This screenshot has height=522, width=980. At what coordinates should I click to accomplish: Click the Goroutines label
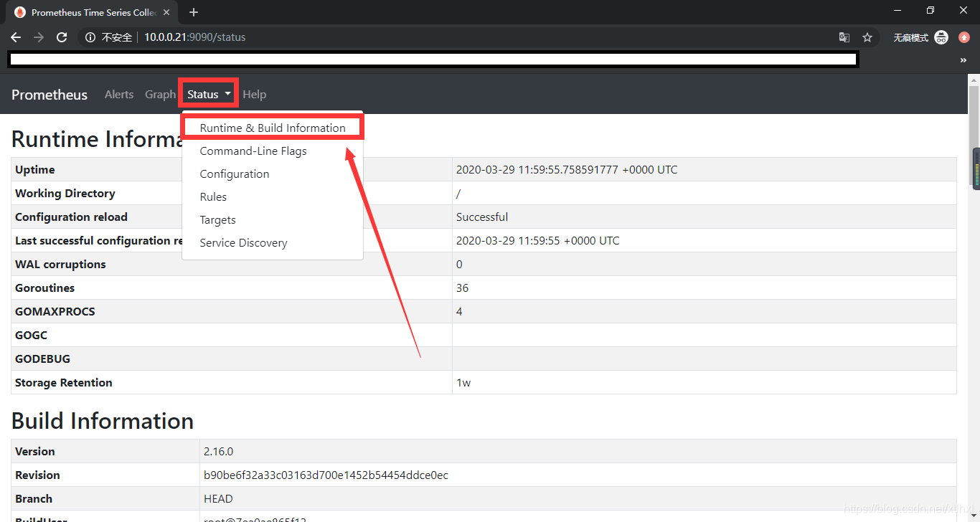point(44,288)
